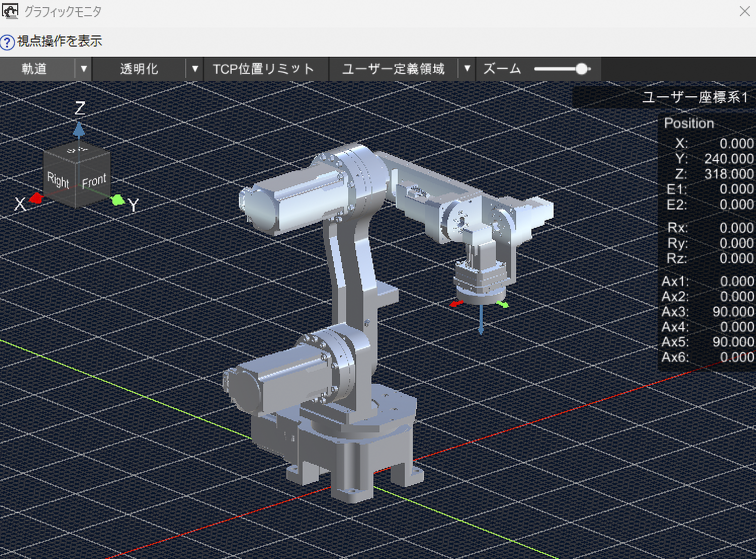The image size is (756, 559).
Task: Click the Graphic Monitor window icon
Action: point(10,11)
